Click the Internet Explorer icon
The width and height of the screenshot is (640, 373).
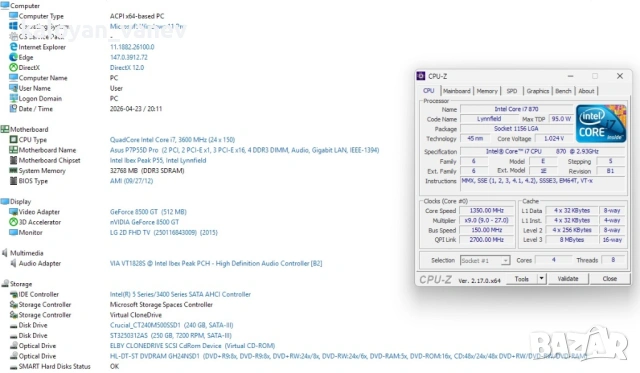(13, 47)
